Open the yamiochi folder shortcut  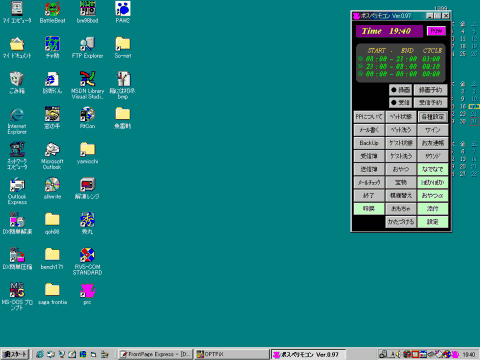point(87,153)
